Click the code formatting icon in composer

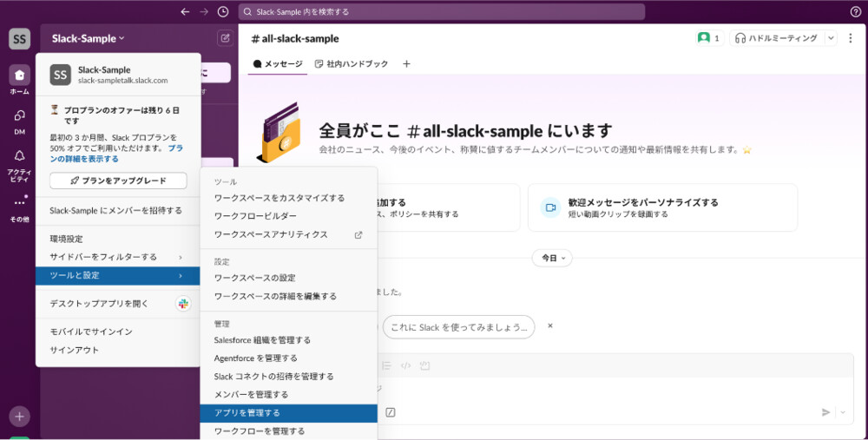tap(405, 366)
